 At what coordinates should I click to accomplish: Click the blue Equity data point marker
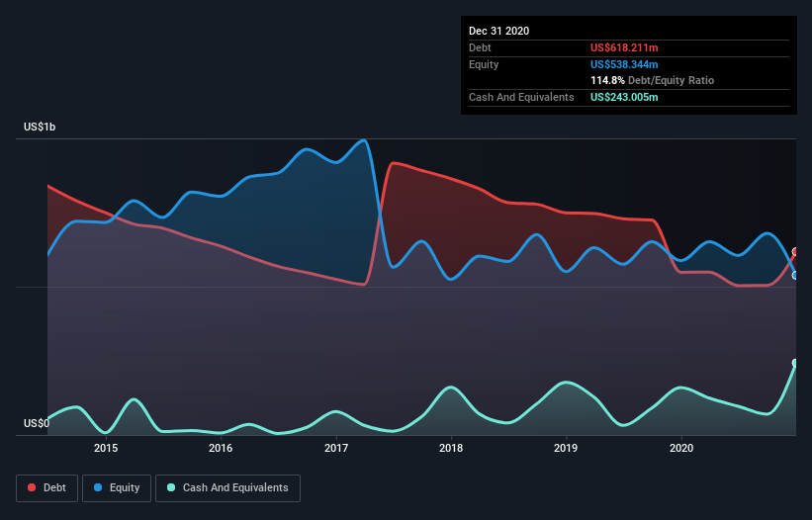(x=795, y=275)
